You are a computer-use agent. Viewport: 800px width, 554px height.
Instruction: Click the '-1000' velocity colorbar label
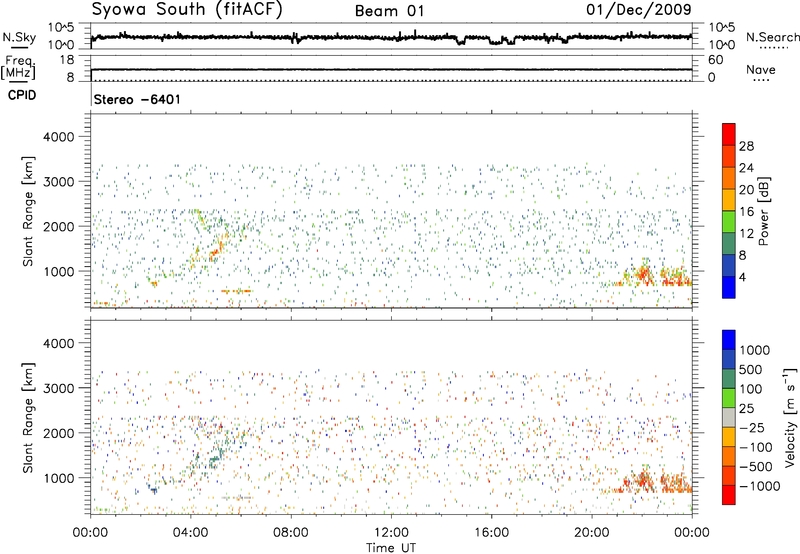759,486
